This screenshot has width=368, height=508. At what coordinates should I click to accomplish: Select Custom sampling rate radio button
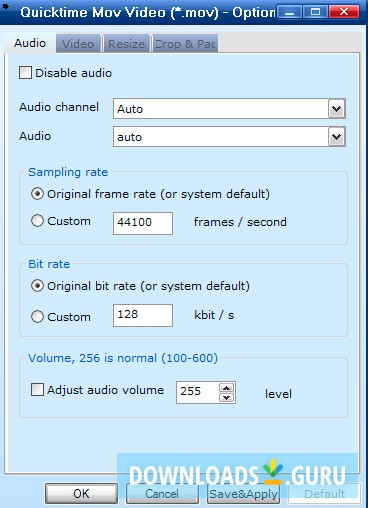click(37, 221)
